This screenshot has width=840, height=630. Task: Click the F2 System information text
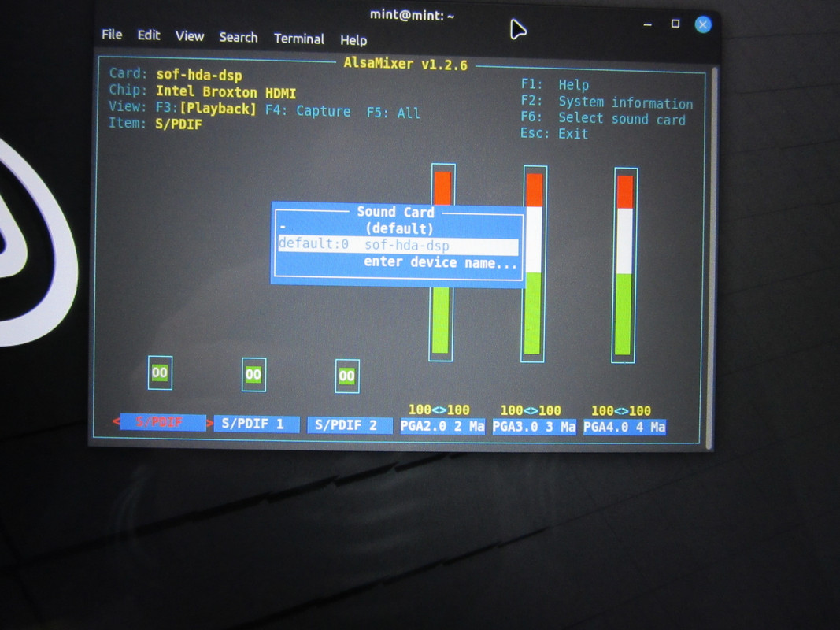tap(606, 102)
